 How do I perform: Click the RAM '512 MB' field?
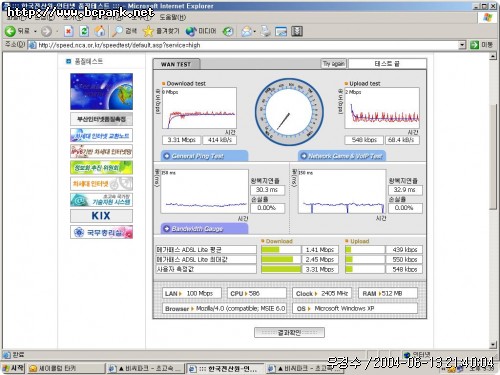387,293
